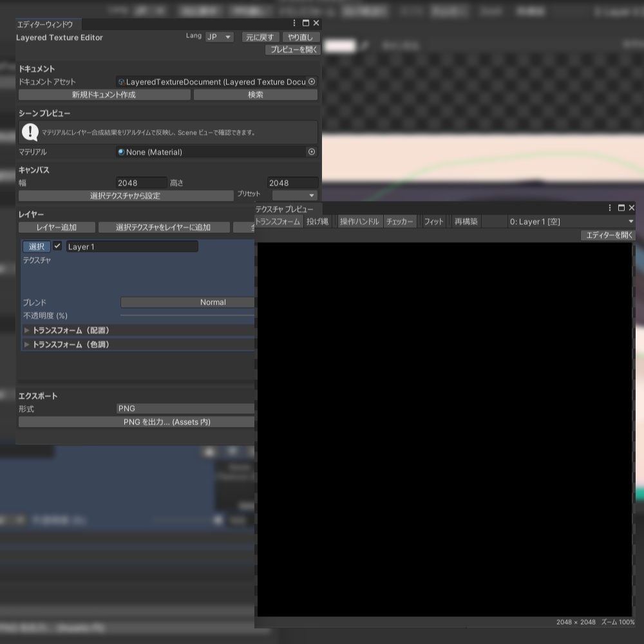Screen dimensions: 644x644
Task: Click the 新規ドキュメント作成 button
Action: point(104,95)
